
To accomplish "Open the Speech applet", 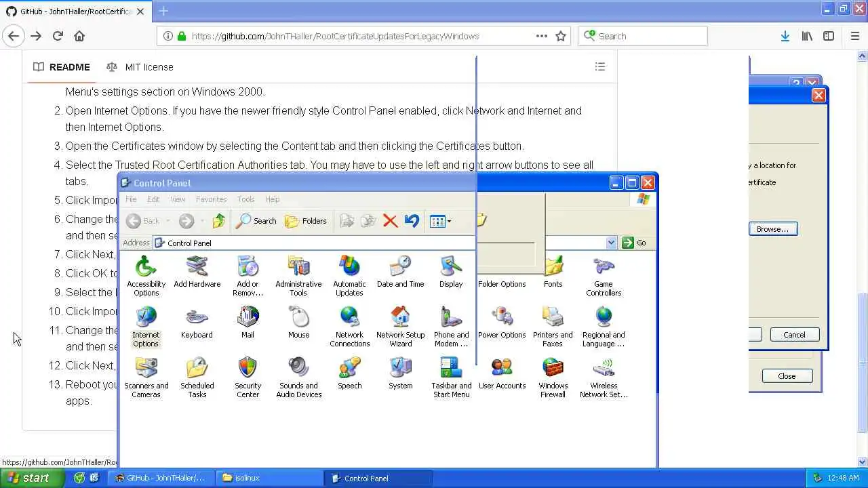I will coord(349,373).
